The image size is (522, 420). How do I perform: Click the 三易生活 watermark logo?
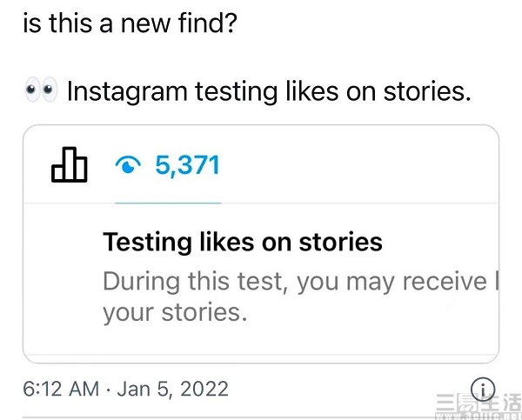coord(478,403)
